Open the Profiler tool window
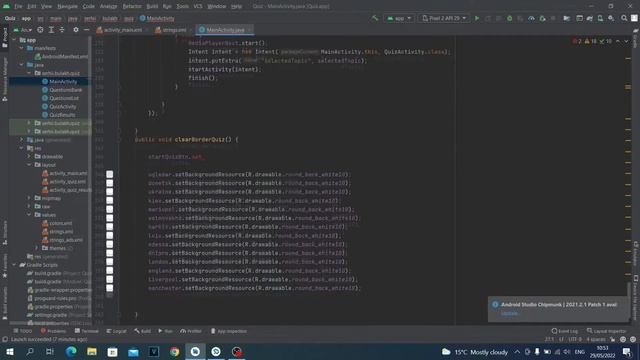 click(x=191, y=331)
